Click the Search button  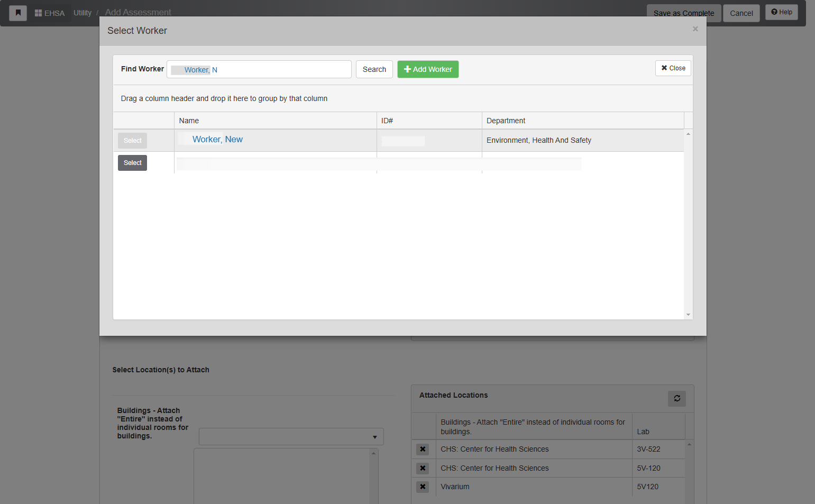(374, 69)
